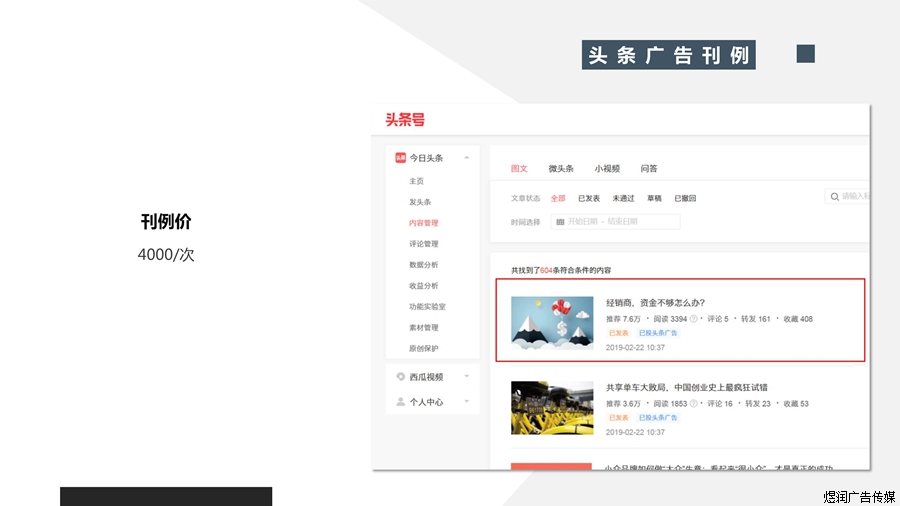Filter article status by 已撤回

pyautogui.click(x=685, y=198)
